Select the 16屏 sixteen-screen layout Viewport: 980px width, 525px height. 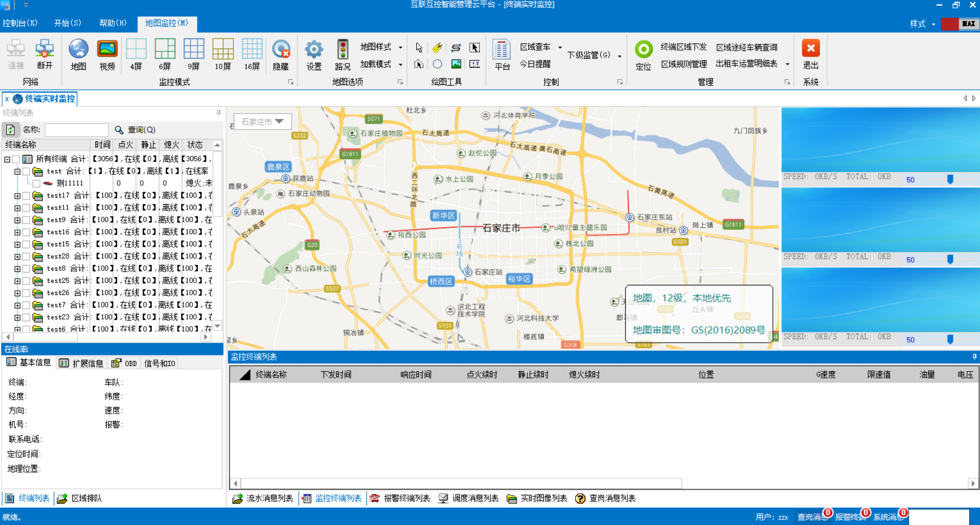click(252, 54)
